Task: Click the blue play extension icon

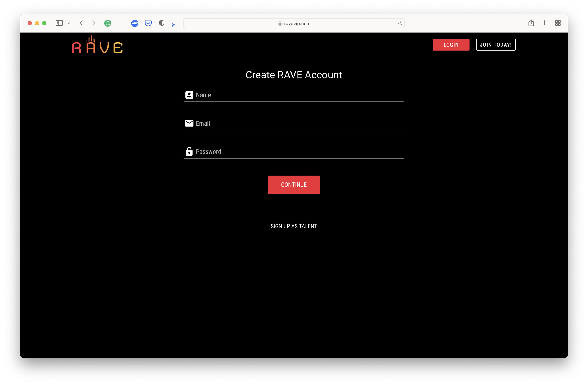Action: pyautogui.click(x=173, y=25)
